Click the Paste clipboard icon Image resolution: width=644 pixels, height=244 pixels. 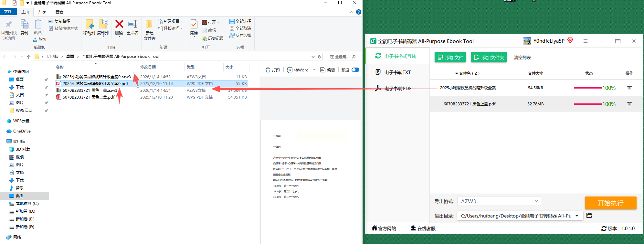tap(38, 24)
